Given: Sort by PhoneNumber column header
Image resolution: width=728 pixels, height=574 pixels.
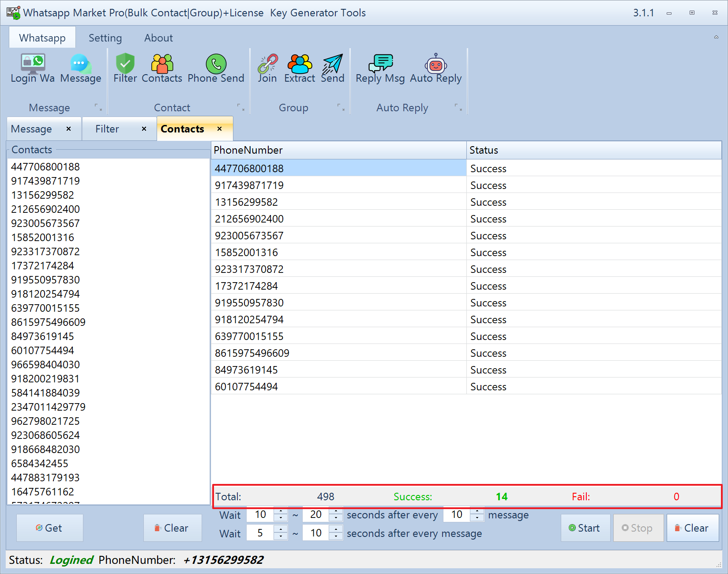Looking at the screenshot, I should click(339, 150).
